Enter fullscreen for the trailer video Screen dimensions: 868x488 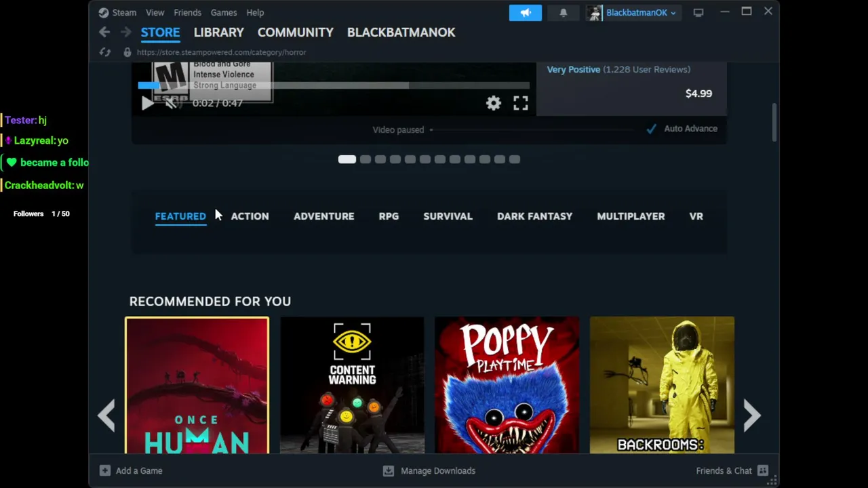pyautogui.click(x=520, y=103)
